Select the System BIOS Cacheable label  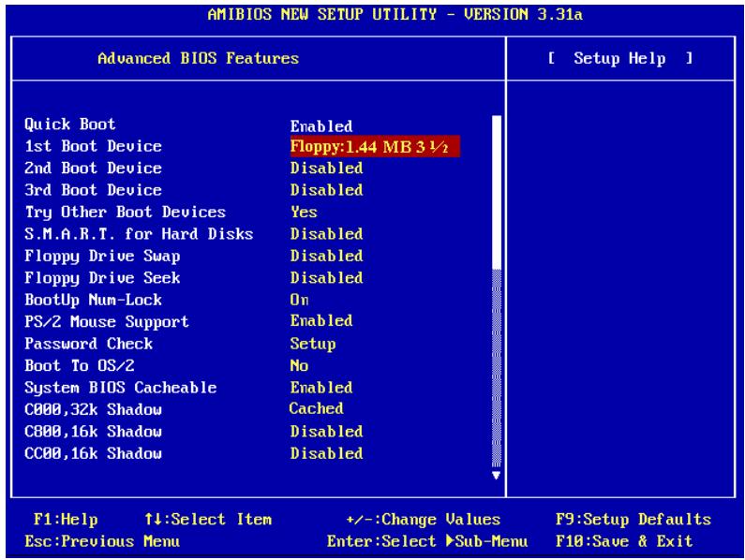pyautogui.click(x=120, y=388)
